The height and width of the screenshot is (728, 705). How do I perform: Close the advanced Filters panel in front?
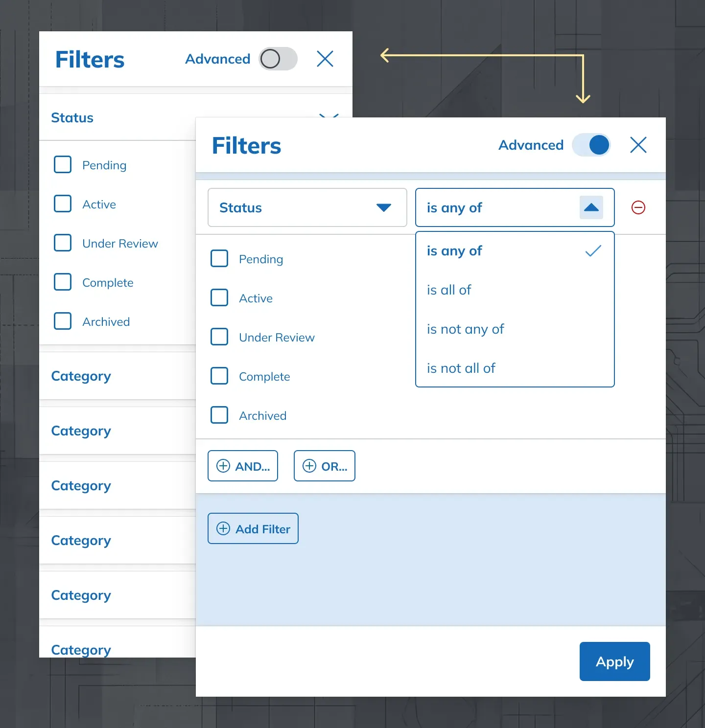(x=638, y=145)
